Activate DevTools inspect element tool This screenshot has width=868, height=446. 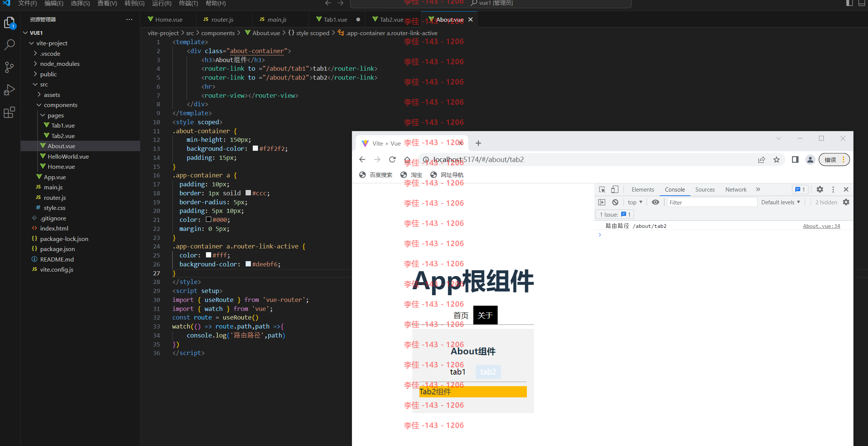click(602, 190)
